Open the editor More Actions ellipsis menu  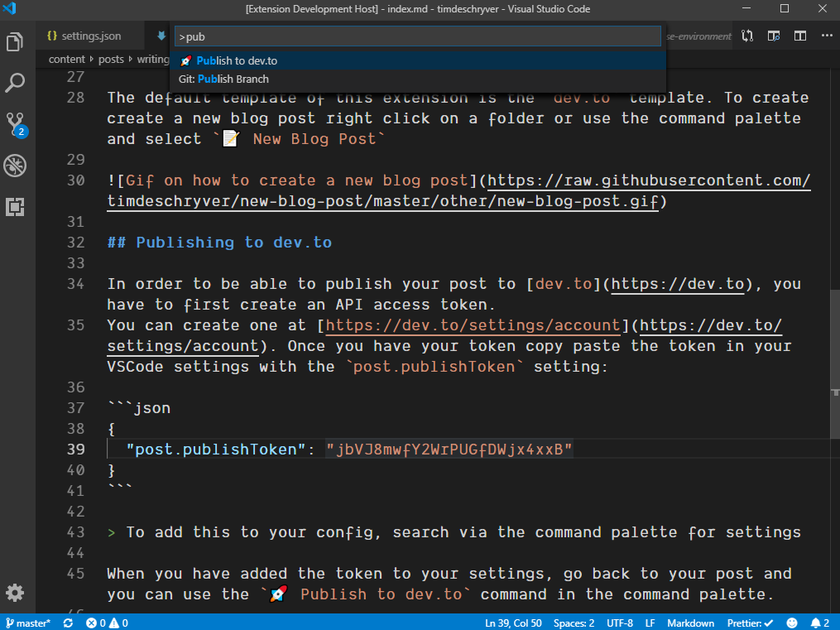(827, 36)
